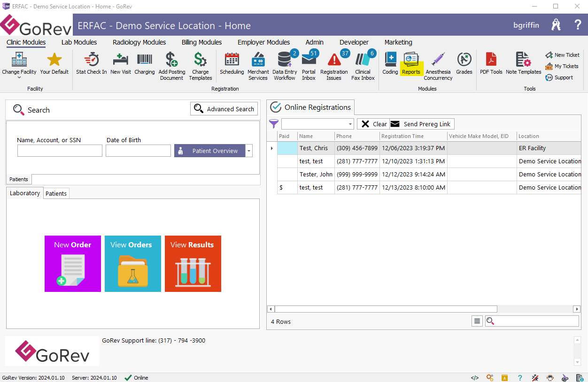Click the code brackets icon in status bar

[475, 378]
